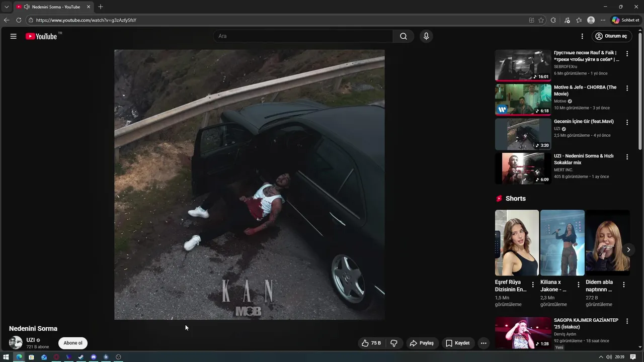Start voice search with the microphone icon
This screenshot has height=362, width=644.
(426, 36)
